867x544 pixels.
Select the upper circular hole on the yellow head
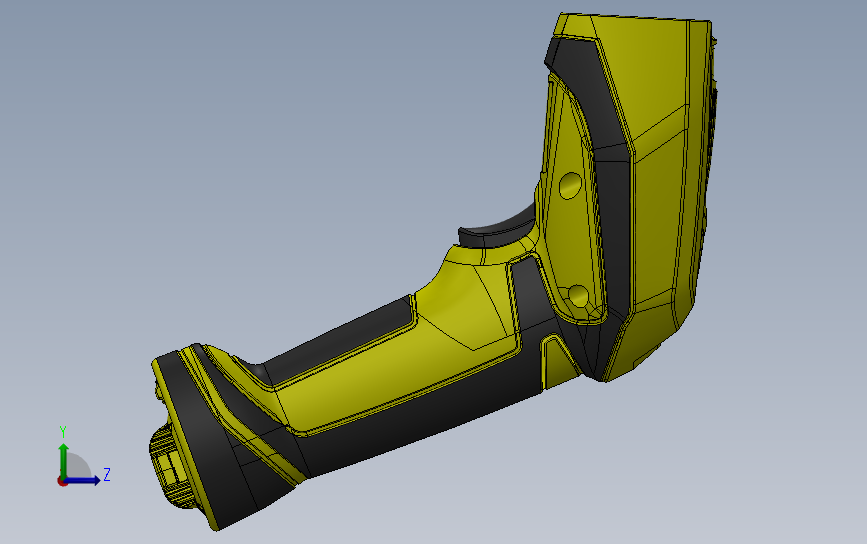(570, 185)
